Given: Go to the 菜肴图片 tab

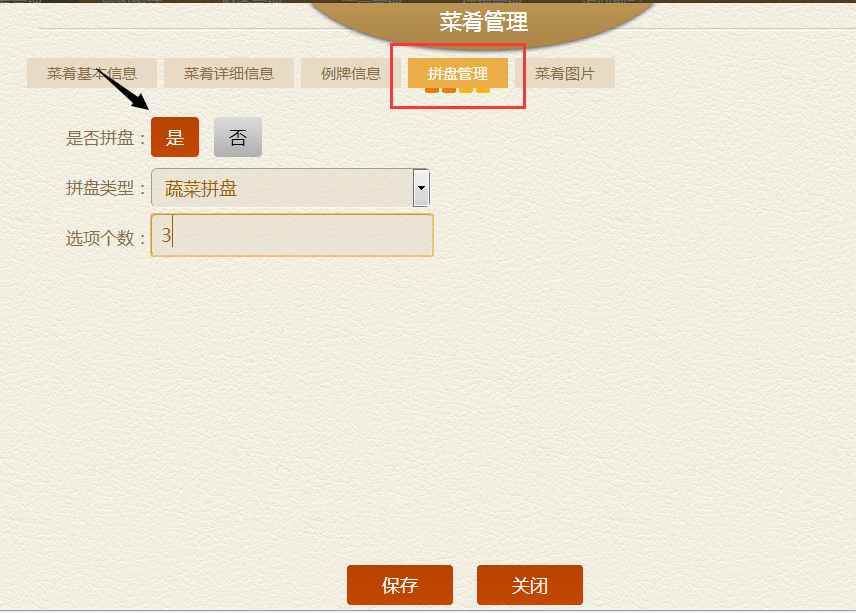Looking at the screenshot, I should pos(564,73).
